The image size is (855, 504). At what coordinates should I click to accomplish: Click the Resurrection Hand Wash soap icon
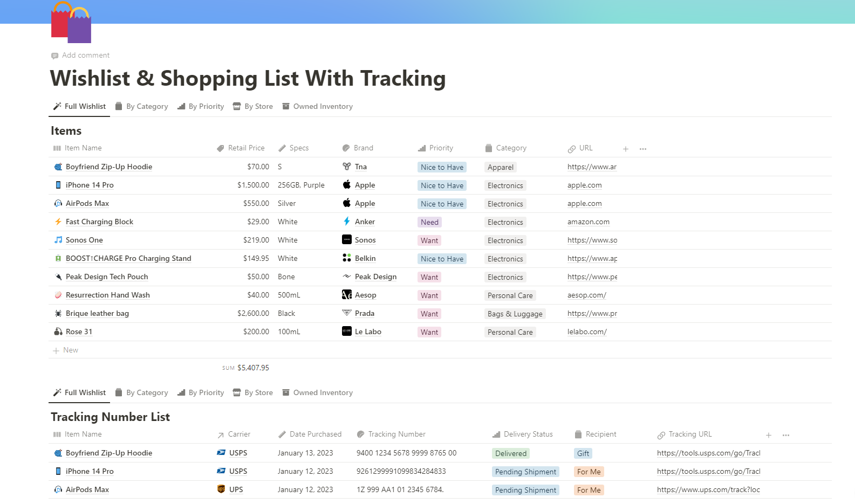58,295
